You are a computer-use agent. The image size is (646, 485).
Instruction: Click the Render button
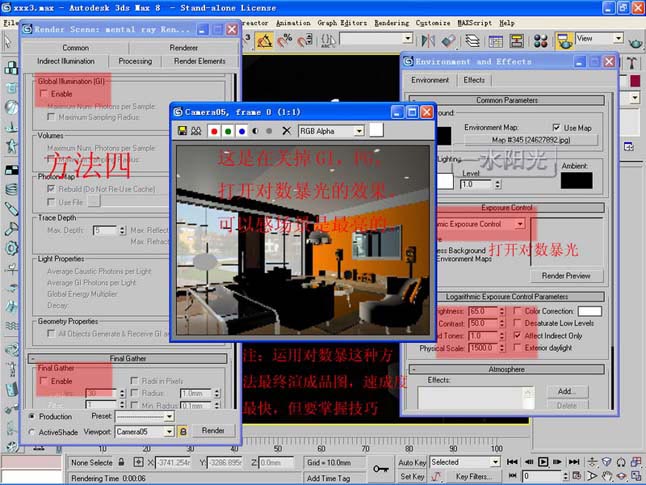pyautogui.click(x=213, y=431)
